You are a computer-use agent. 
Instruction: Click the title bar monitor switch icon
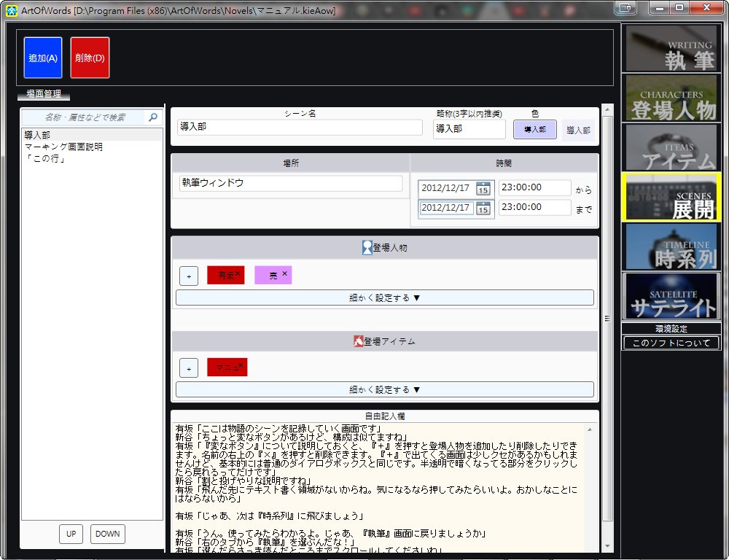pos(626,7)
